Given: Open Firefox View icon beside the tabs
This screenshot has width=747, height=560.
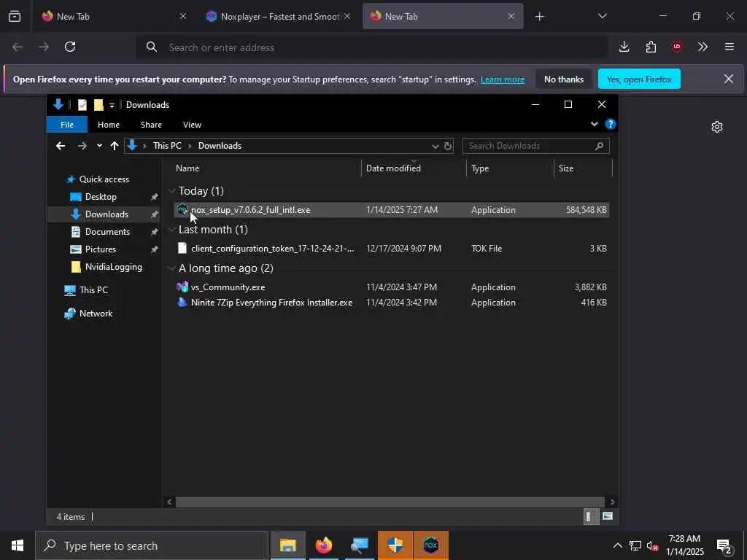Looking at the screenshot, I should tap(15, 16).
